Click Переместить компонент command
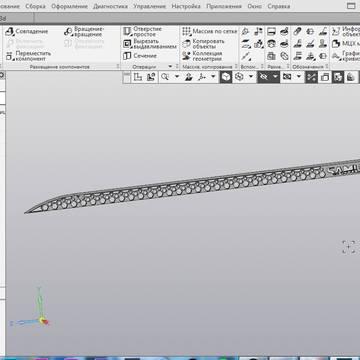 click(29, 56)
